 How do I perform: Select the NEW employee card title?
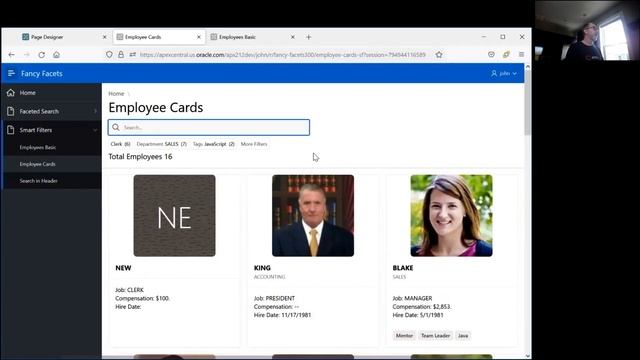123,268
